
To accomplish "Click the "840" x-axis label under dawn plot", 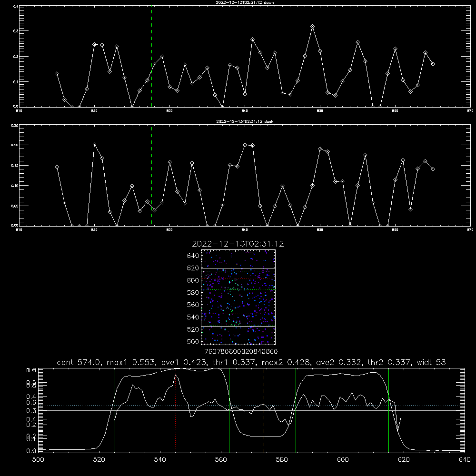I will tap(245, 110).
